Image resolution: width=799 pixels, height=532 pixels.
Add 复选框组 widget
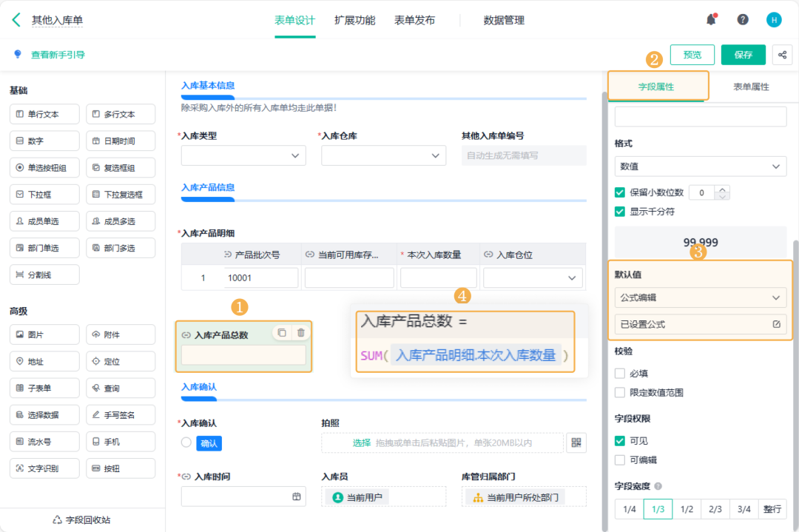121,168
